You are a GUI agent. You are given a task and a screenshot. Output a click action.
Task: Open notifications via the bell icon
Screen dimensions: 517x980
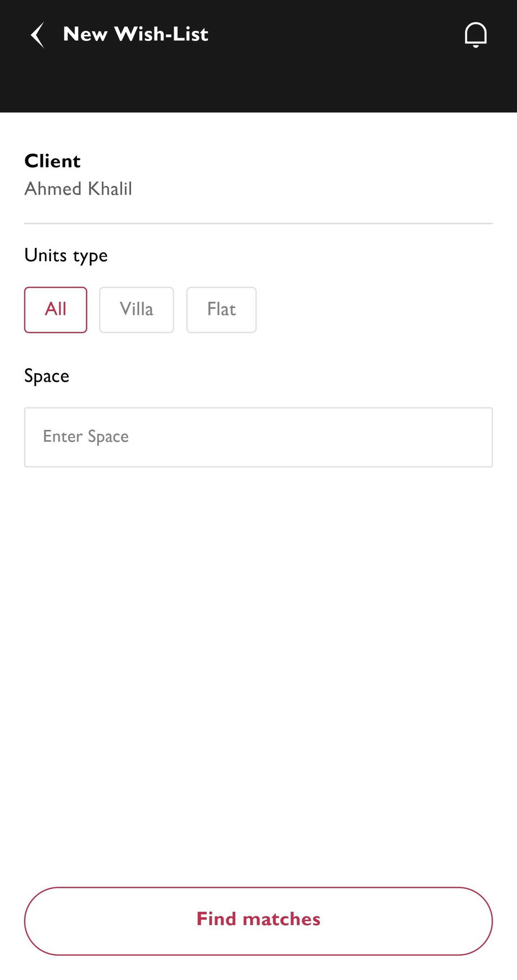click(475, 35)
